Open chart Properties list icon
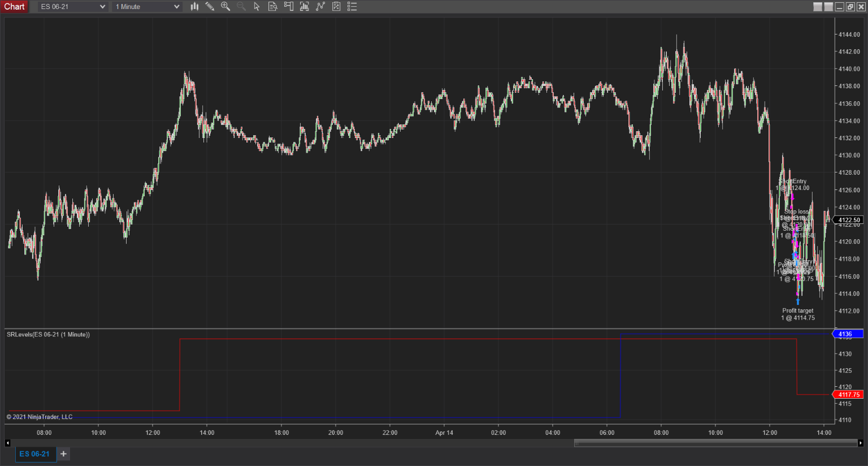Viewport: 868px width, 466px height. coord(352,7)
